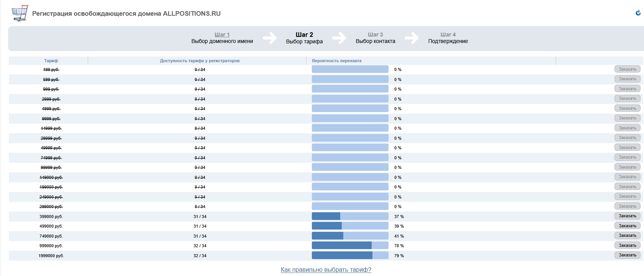
Task: Order the 399000 руб. tariff
Action: point(627,216)
